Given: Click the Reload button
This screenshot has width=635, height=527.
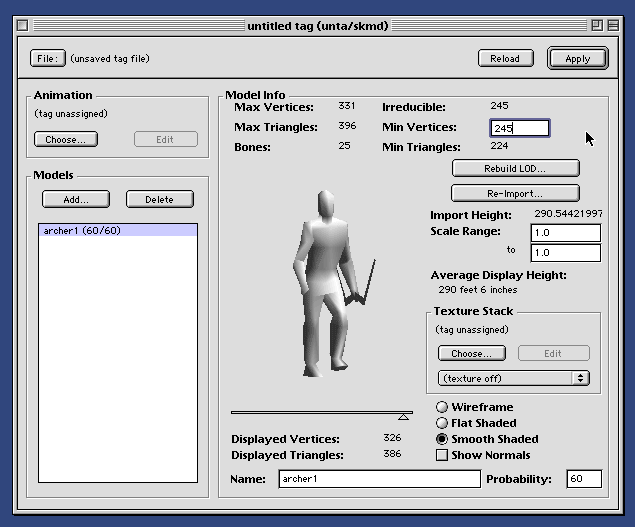Looking at the screenshot, I should 504,59.
